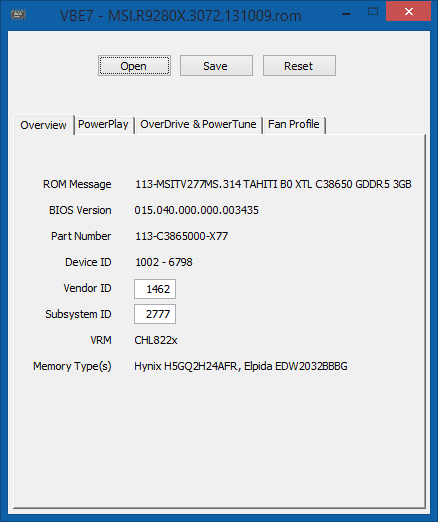Click the VBE7 app icon in title bar

coord(18,15)
